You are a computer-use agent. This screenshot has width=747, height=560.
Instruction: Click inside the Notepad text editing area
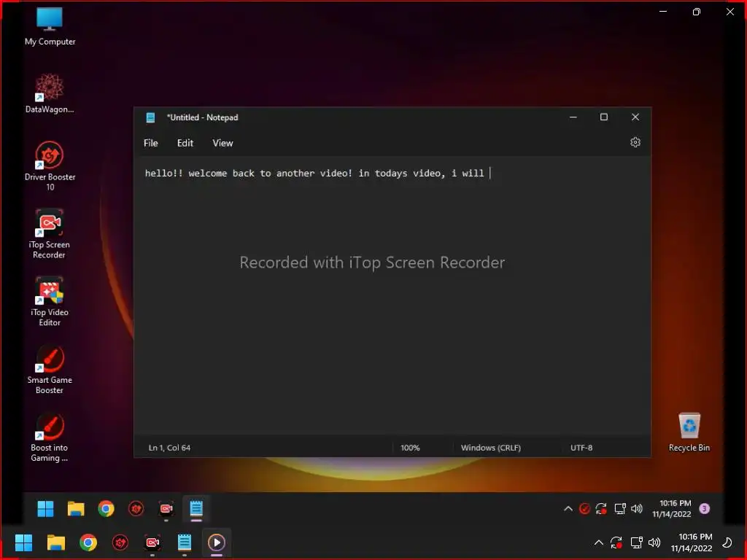pos(392,295)
